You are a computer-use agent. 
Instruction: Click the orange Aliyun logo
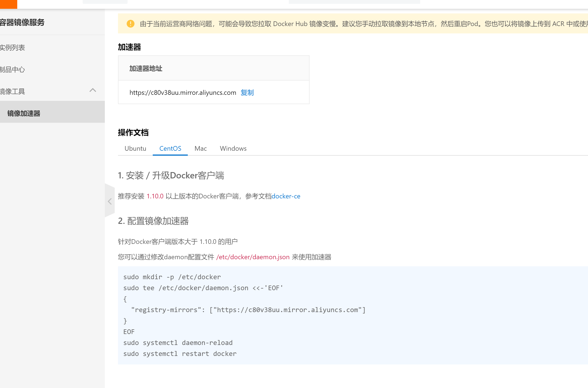8,4
